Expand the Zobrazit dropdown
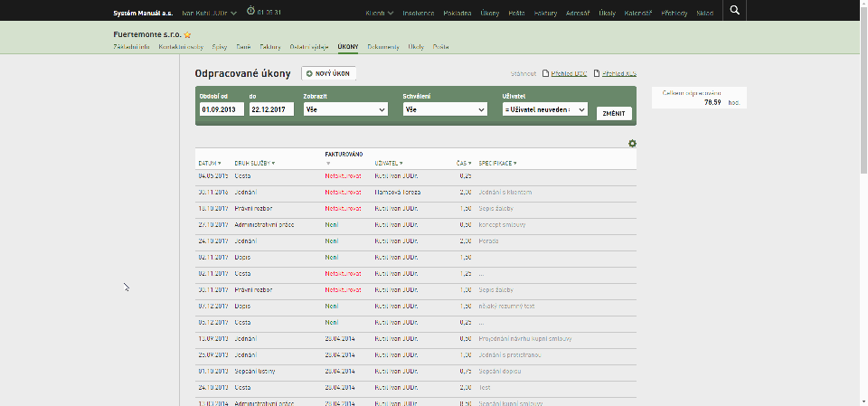This screenshot has width=868, height=406. pyautogui.click(x=345, y=109)
